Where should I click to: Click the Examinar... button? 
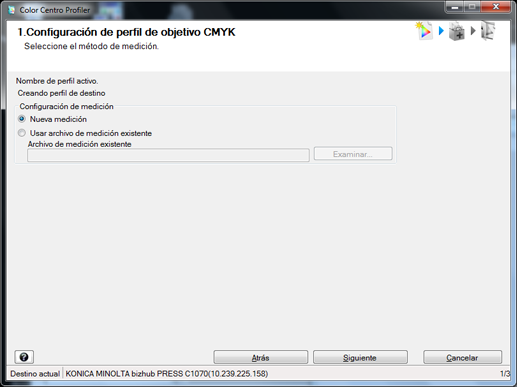point(353,154)
